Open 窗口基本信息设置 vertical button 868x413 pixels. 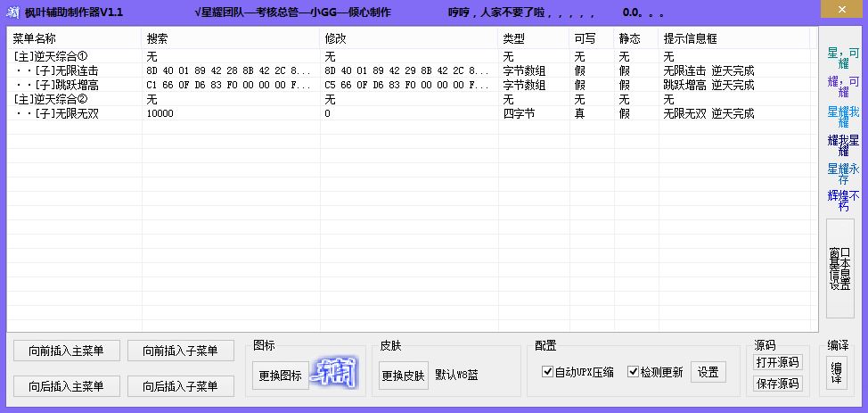(839, 268)
